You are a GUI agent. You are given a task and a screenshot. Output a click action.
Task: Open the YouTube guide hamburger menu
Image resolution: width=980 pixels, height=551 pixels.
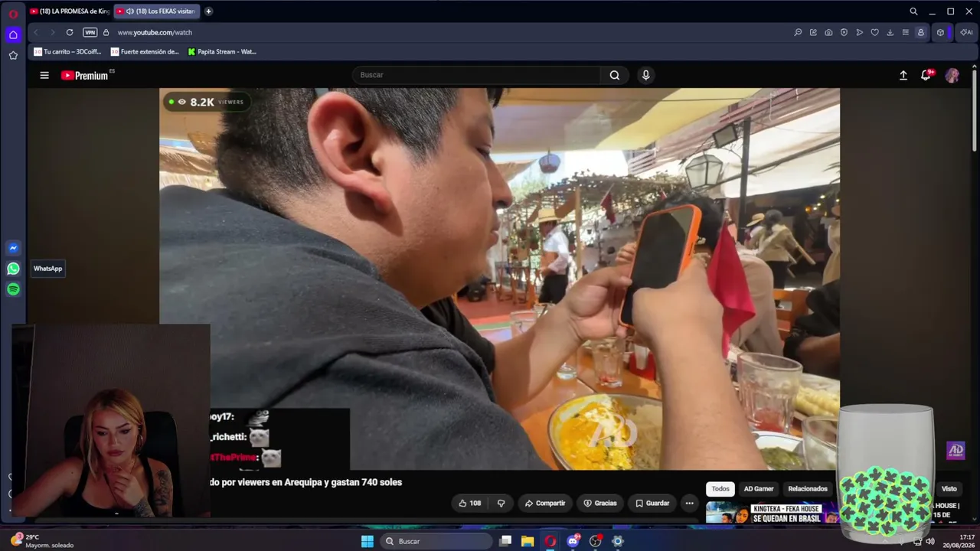[x=44, y=75]
